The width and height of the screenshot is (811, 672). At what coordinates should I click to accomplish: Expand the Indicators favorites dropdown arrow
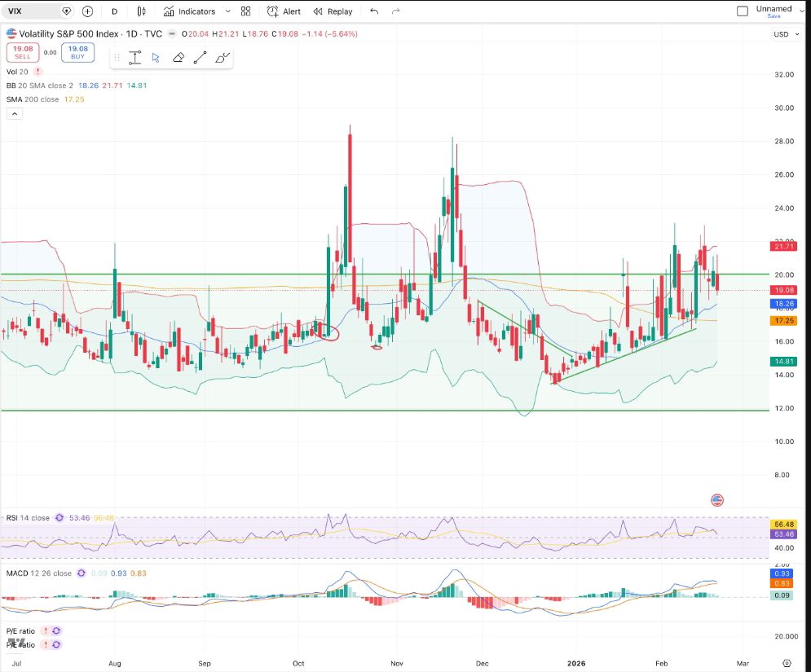227,11
